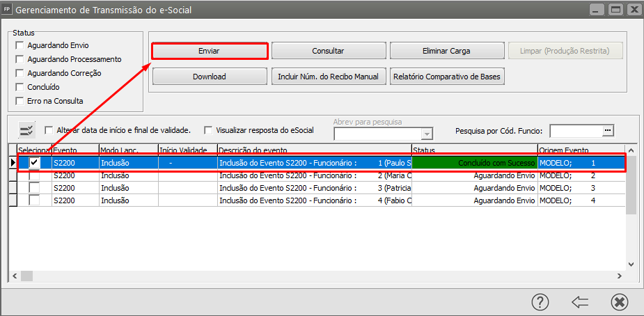
Task: Click the back arrow icon
Action: [580, 302]
